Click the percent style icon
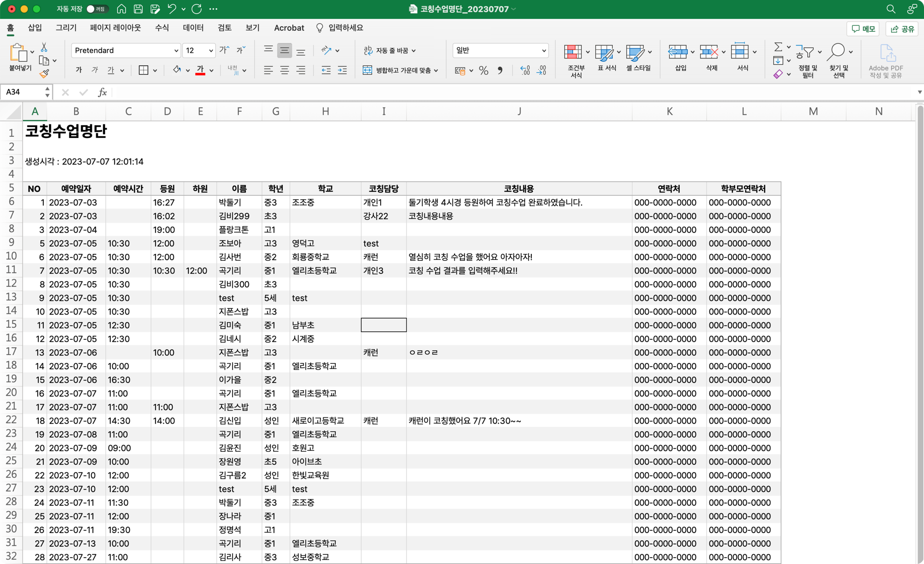 point(483,70)
